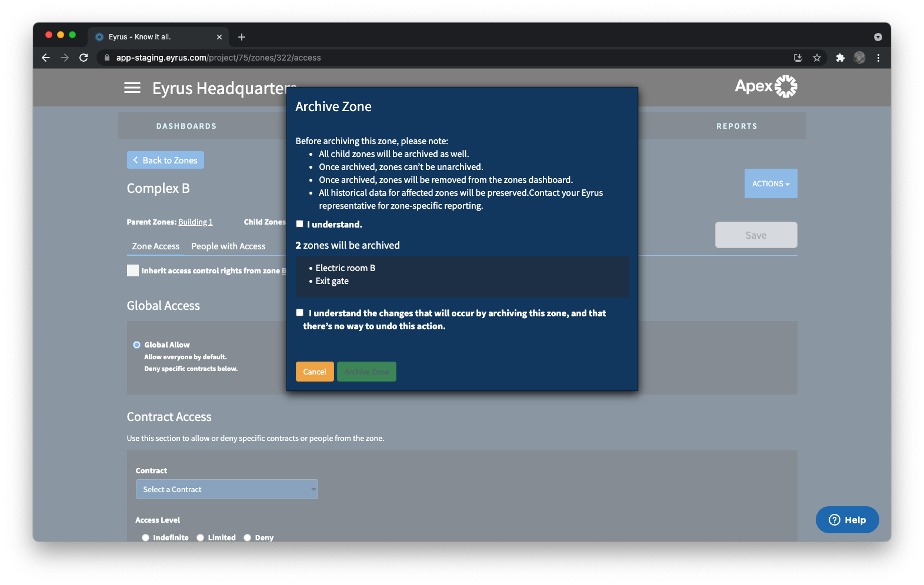Select the Limited access level
Viewport: 924px width, 585px height.
[x=200, y=537]
